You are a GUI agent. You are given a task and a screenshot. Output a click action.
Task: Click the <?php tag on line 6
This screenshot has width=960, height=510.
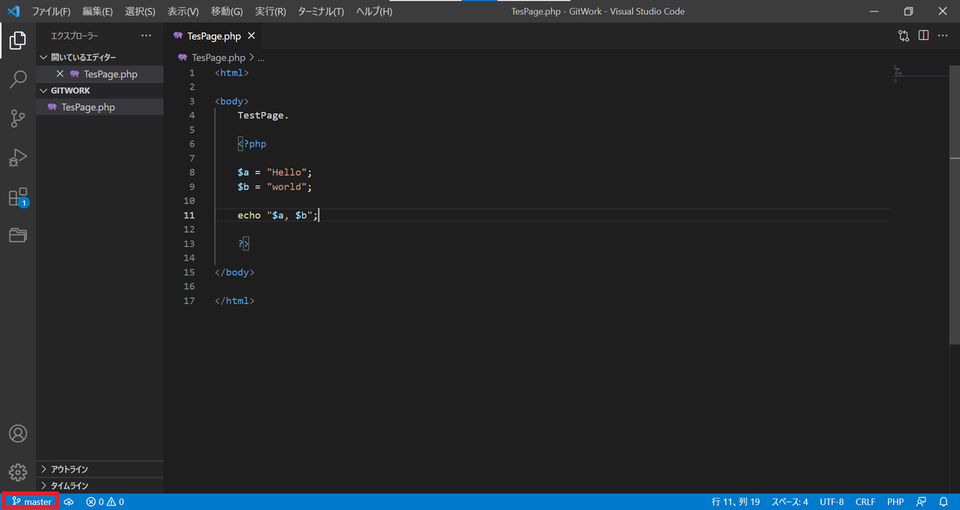[x=252, y=144]
